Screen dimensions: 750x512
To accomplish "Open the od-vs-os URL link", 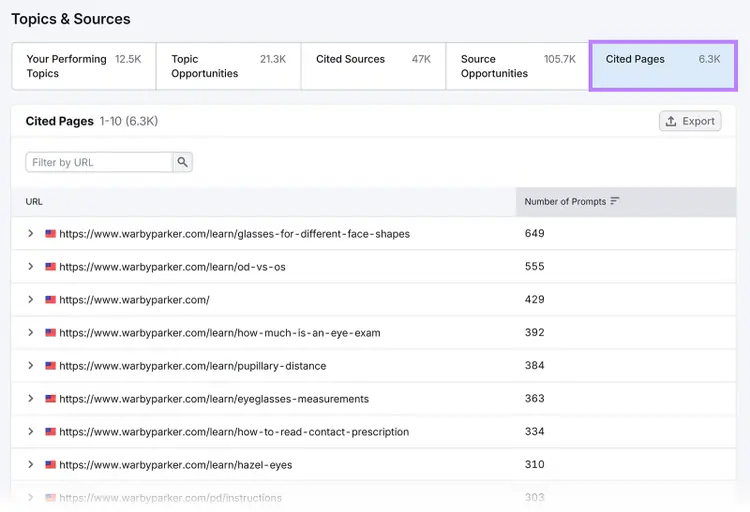I will point(172,267).
